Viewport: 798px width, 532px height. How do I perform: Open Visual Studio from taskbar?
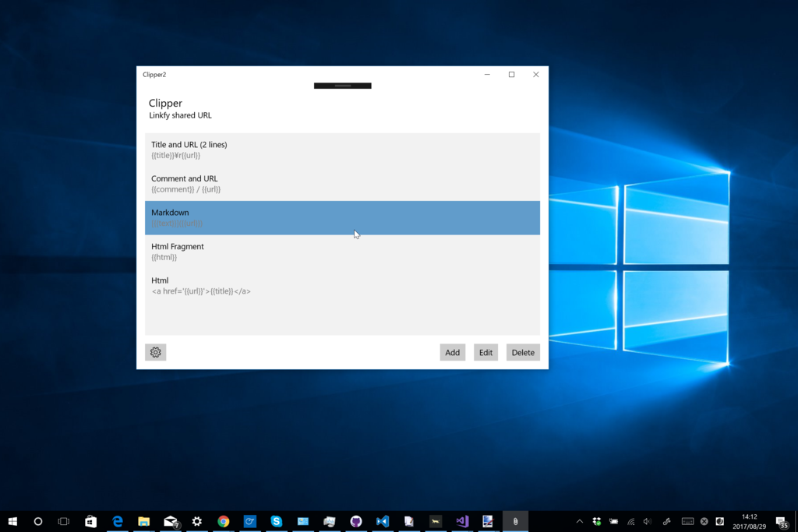pyautogui.click(x=461, y=521)
